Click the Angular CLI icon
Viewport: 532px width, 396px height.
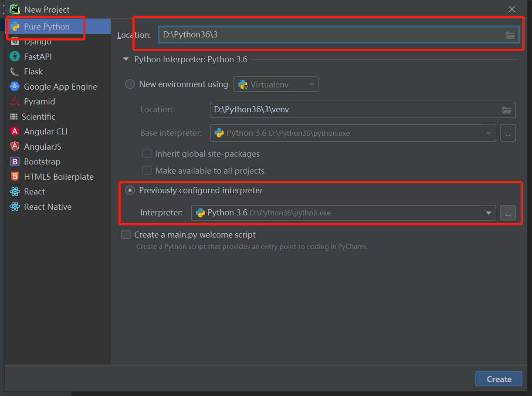pos(15,131)
